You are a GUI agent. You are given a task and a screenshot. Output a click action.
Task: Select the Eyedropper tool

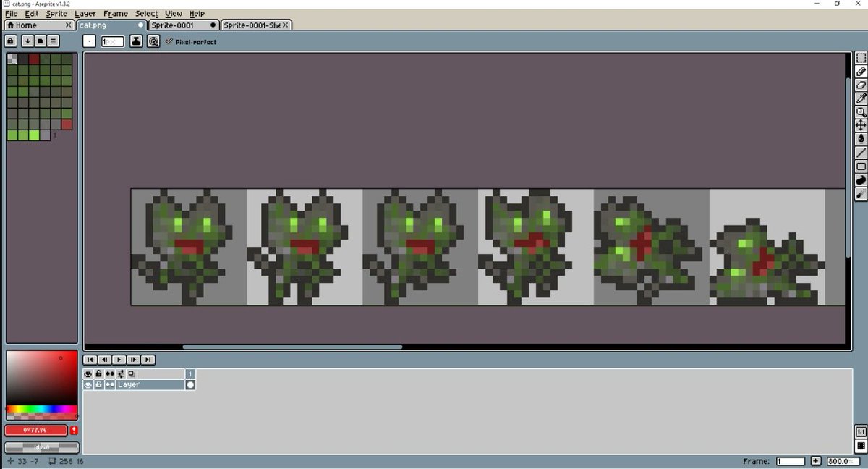pos(861,98)
